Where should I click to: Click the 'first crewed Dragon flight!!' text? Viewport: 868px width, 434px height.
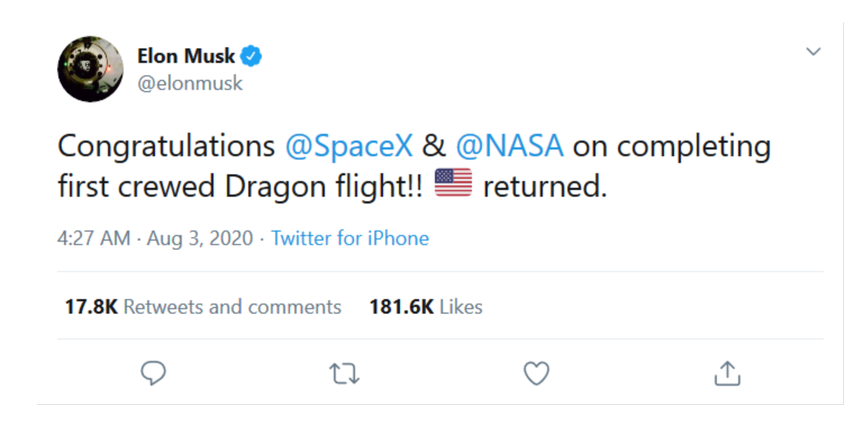coord(240,187)
